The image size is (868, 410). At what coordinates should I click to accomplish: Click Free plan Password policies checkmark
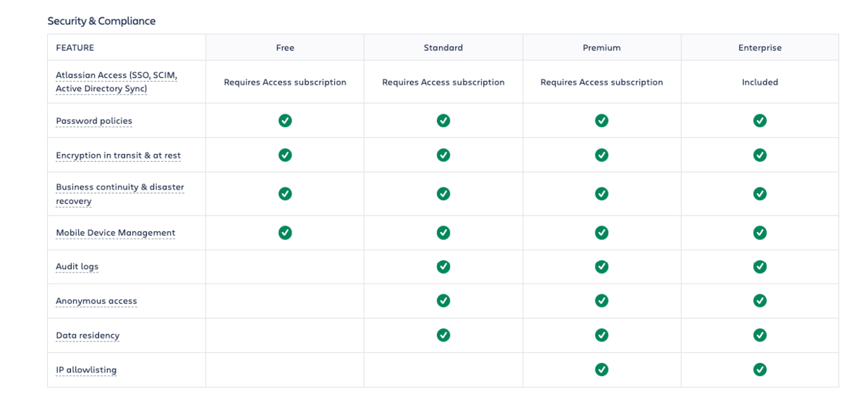[285, 121]
